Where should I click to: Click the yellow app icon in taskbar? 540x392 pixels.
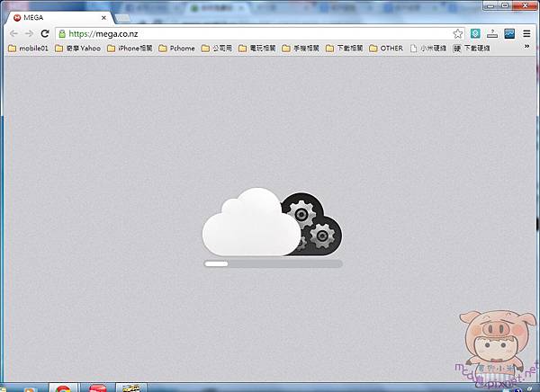(x=131, y=388)
